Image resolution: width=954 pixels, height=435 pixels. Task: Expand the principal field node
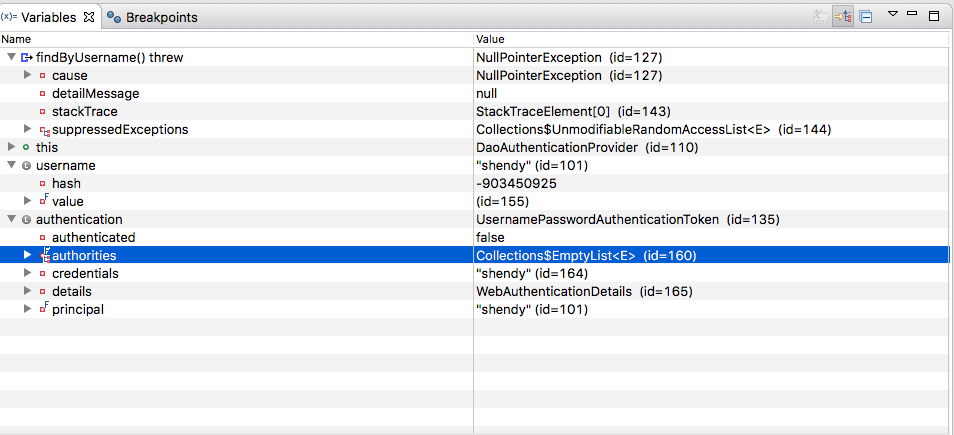(x=27, y=309)
